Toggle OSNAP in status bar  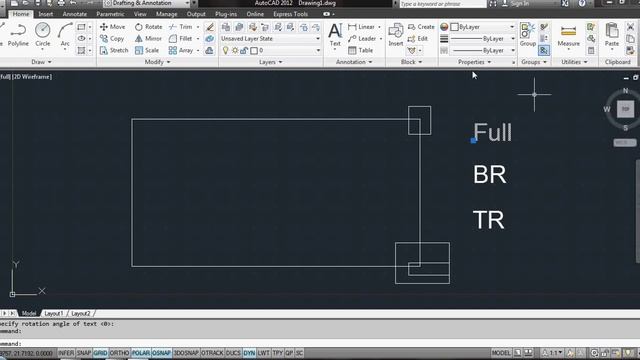(161, 353)
